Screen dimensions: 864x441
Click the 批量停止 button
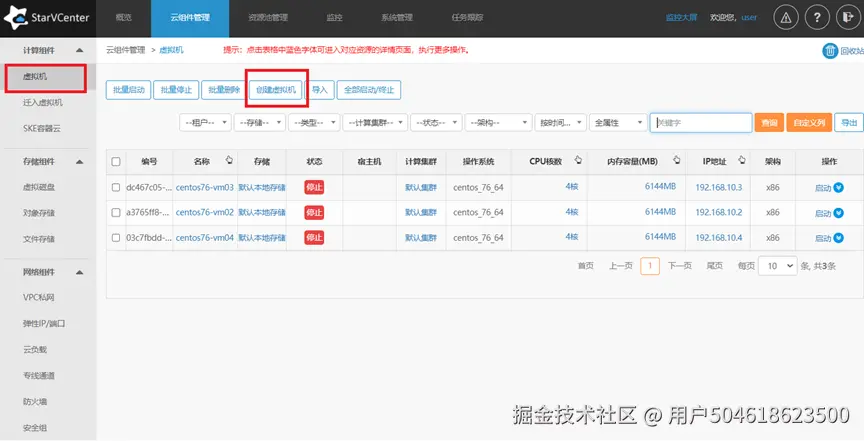point(176,90)
